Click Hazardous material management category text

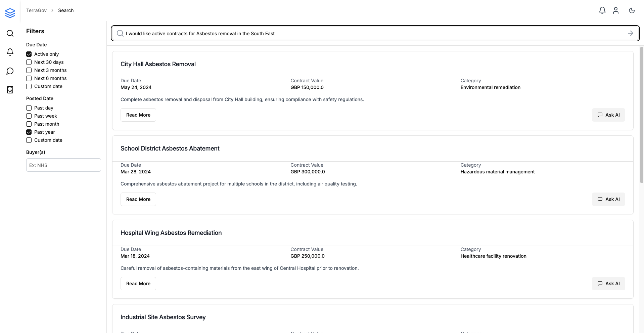click(x=498, y=172)
